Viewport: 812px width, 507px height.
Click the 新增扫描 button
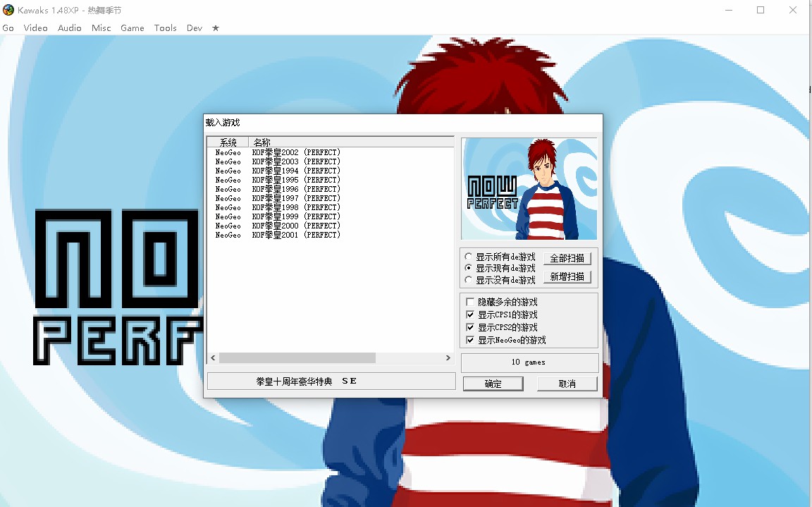(567, 277)
